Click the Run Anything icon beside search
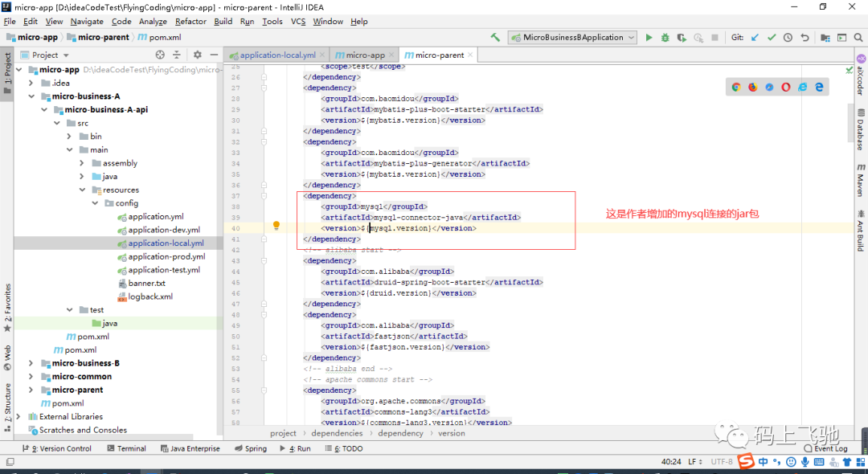The height and width of the screenshot is (474, 868). pyautogui.click(x=841, y=38)
